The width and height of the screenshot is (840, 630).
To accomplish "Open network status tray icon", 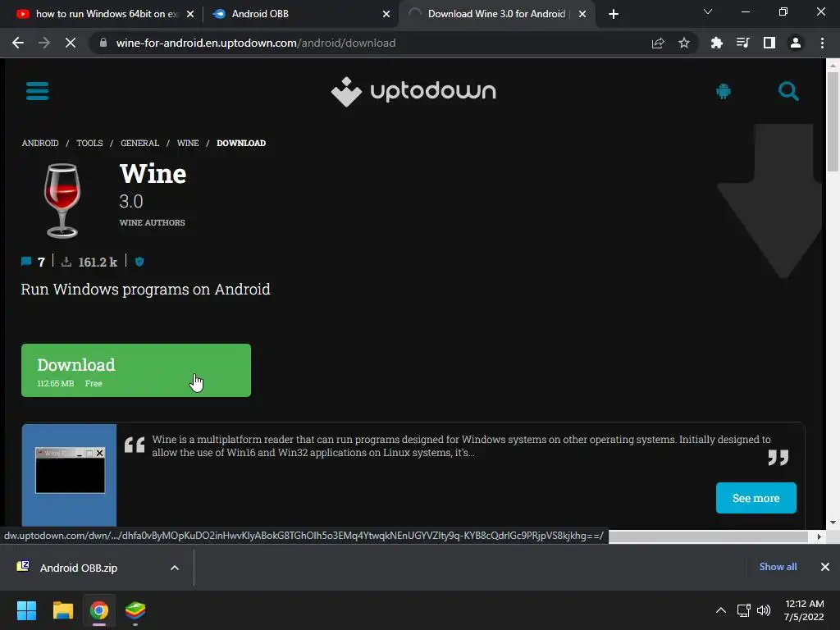I will pyautogui.click(x=743, y=610).
